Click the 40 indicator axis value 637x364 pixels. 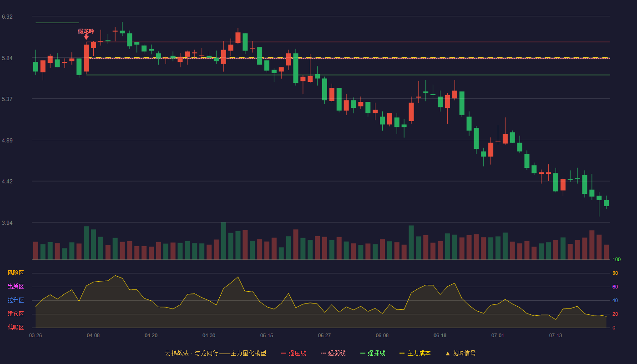tap(615, 300)
